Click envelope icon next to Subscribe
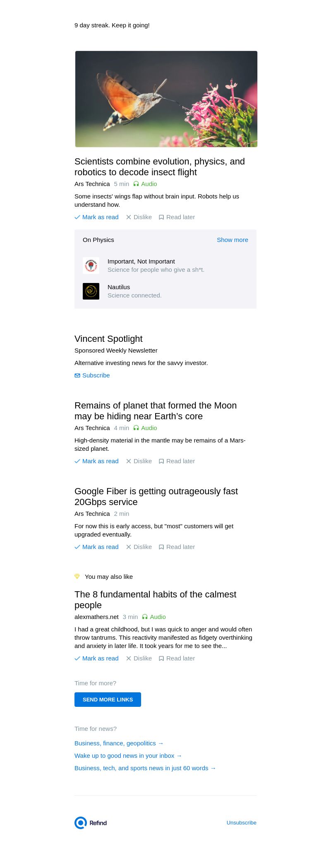This screenshot has width=331, height=868. pyautogui.click(x=77, y=375)
